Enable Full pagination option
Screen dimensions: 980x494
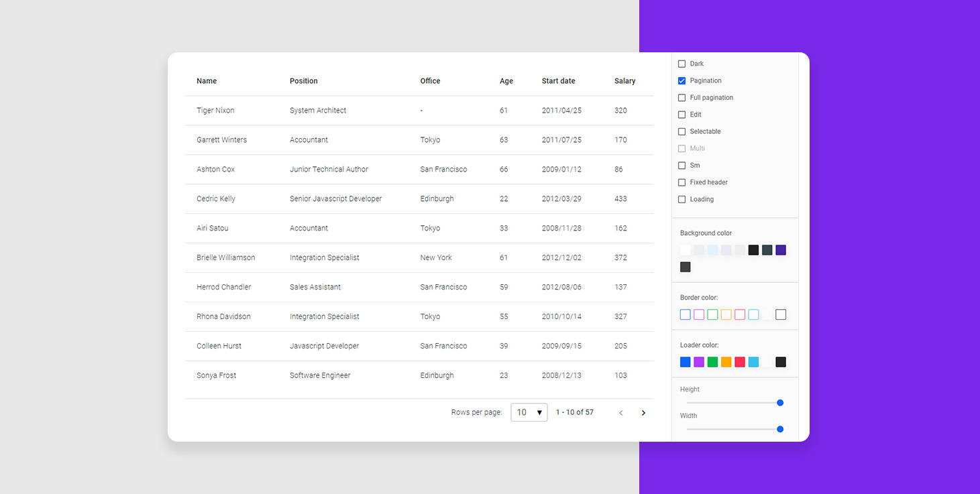[682, 98]
